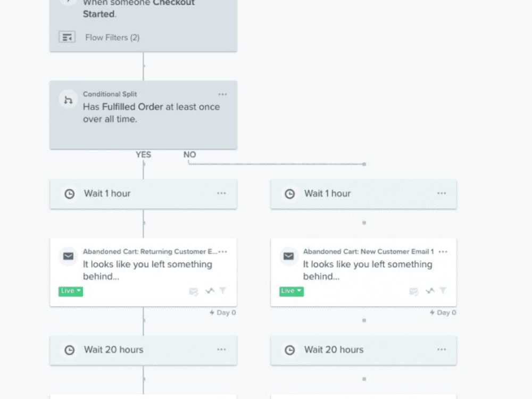532x399 pixels.
Task: Open the ellipsis menu on the right Wait 20 hours
Action: coord(441,350)
